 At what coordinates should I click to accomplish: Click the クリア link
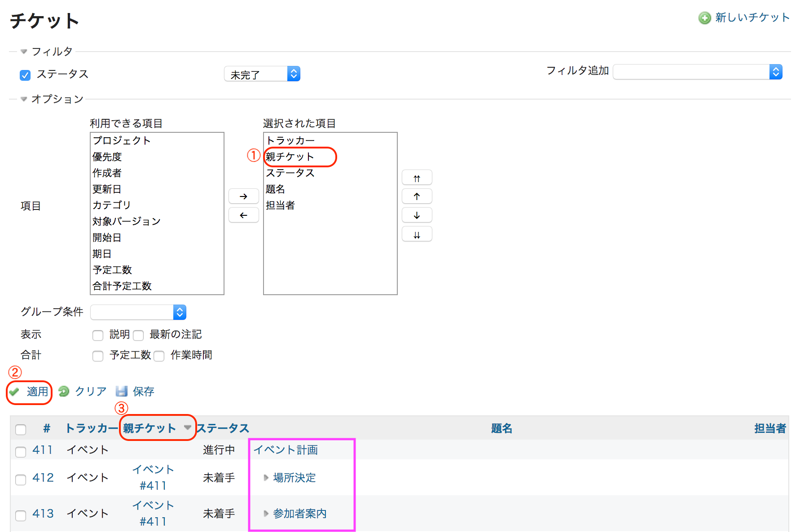(91, 392)
